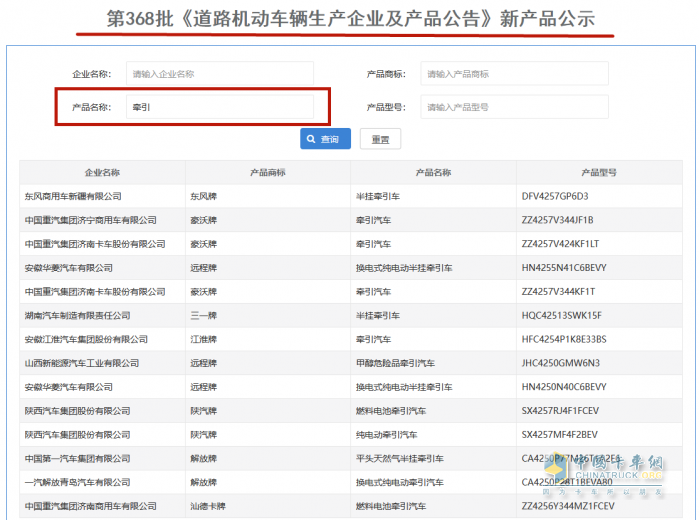Image resolution: width=699 pixels, height=520 pixels.
Task: Click the page title 第368批 公告 新产品公示
Action: 351,19
